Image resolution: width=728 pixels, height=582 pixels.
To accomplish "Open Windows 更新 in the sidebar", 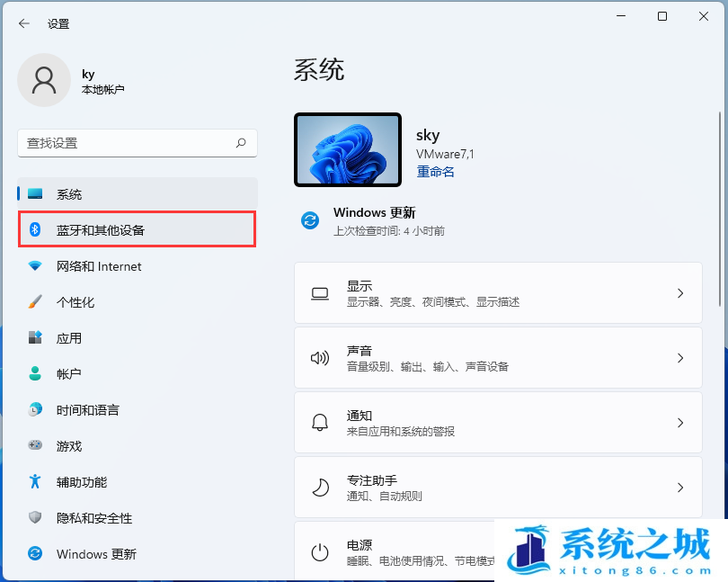I will [138, 553].
